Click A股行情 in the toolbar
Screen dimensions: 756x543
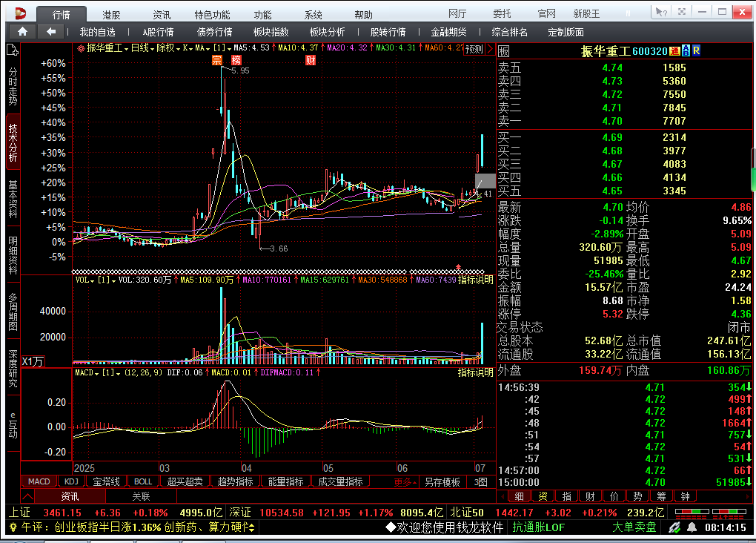[x=158, y=32]
